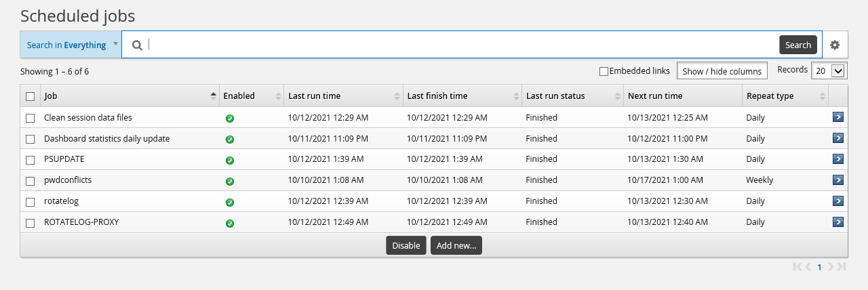The width and height of the screenshot is (868, 290).
Task: Click the blue arrow for pwdconflicts row
Action: pos(838,180)
